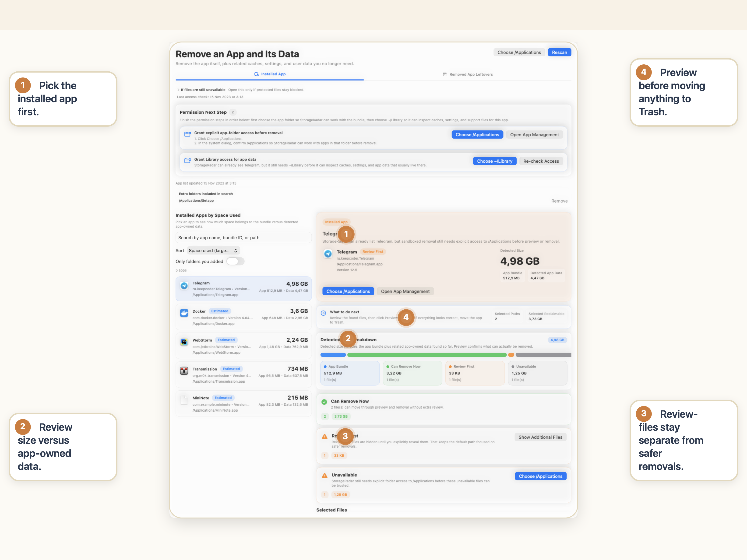Viewport: 747px width, 560px height.
Task: Select the MiniNote app icon
Action: point(184,400)
